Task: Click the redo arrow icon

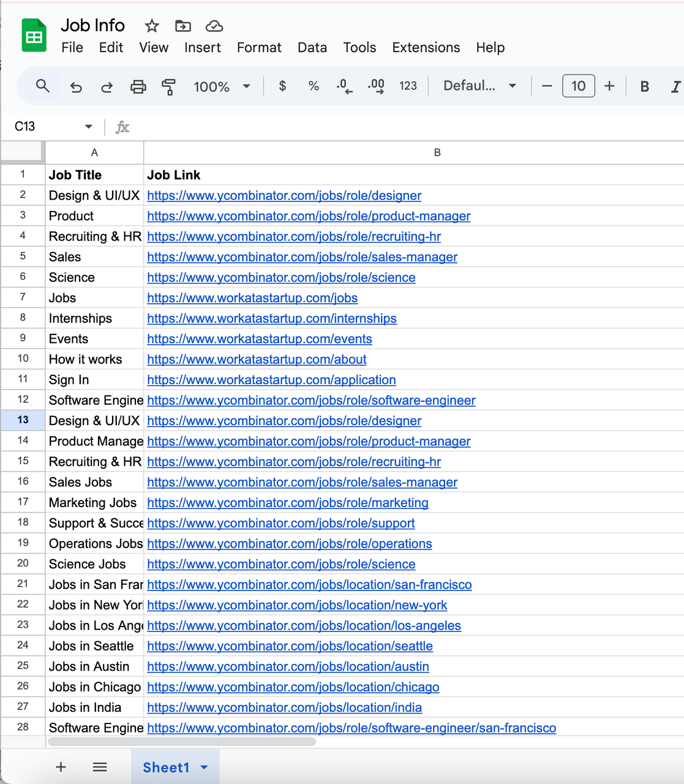Action: click(x=107, y=87)
